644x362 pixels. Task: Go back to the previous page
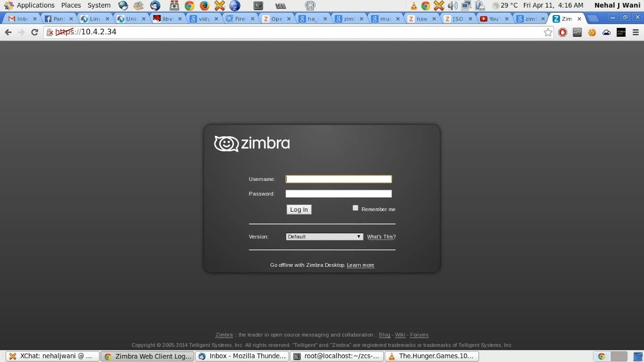tap(8, 32)
